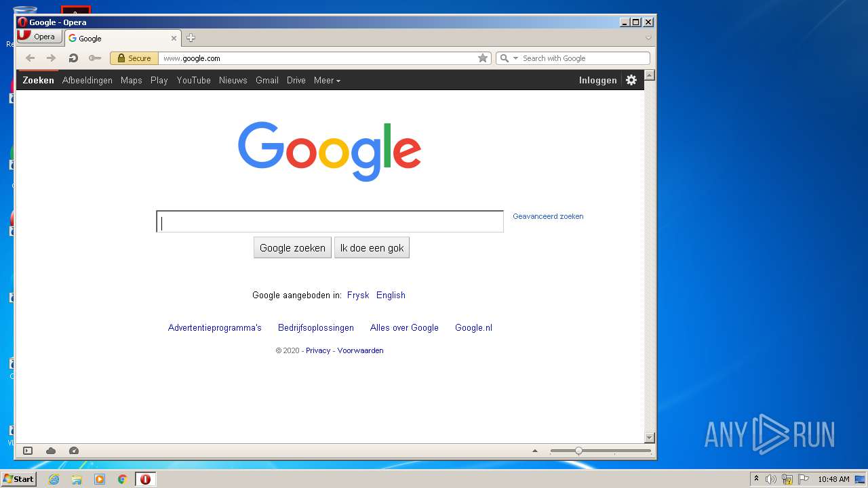Open Nieuws in the Google bar
This screenshot has height=488, width=868.
tap(233, 80)
